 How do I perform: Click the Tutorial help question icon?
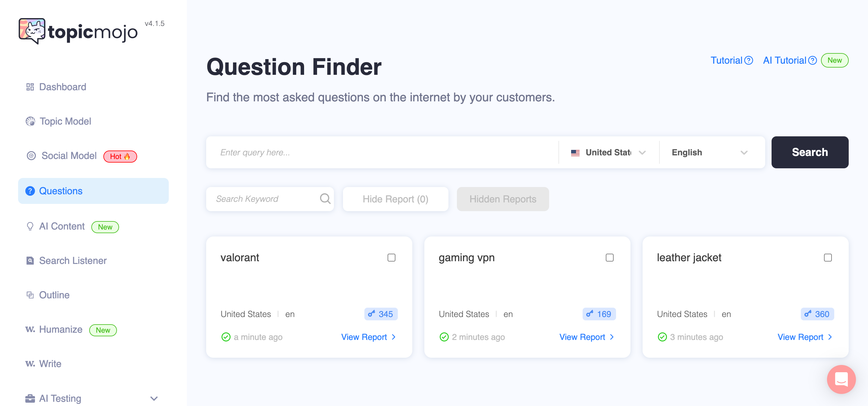(749, 60)
